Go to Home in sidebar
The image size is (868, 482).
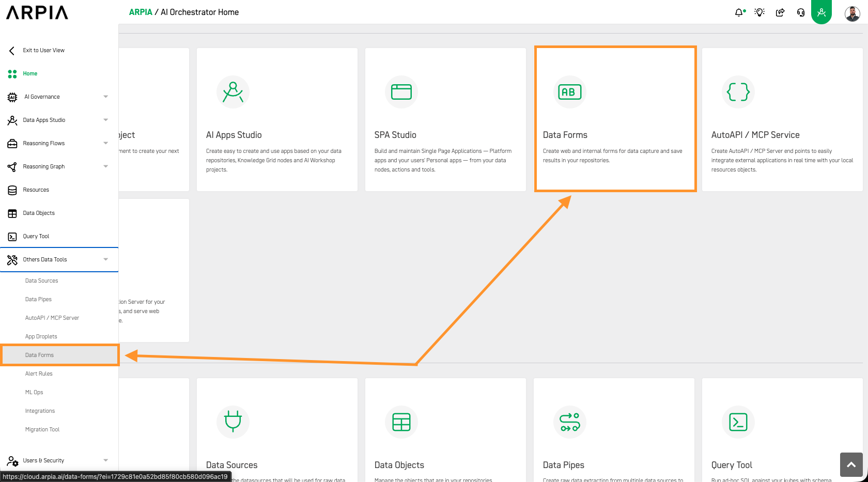click(30, 74)
